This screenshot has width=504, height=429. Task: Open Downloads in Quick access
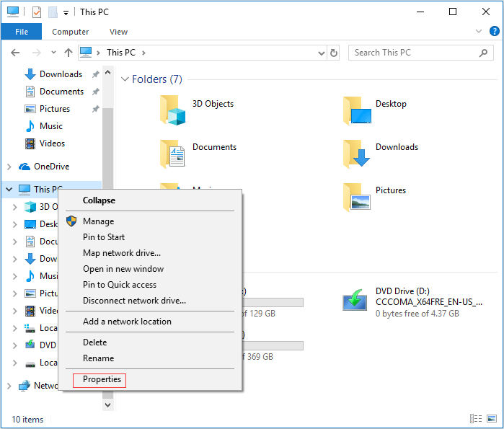coord(61,74)
